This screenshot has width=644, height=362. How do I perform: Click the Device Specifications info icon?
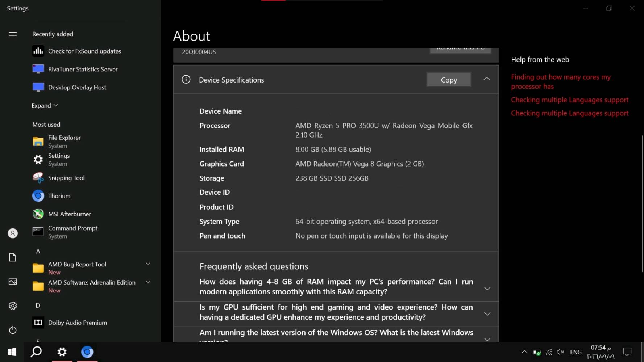186,80
